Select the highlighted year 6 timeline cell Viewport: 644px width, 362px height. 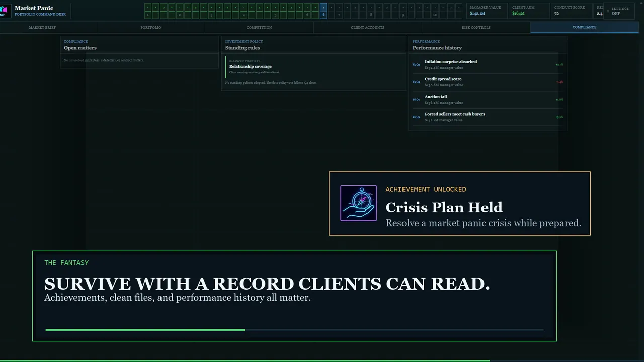click(x=323, y=11)
